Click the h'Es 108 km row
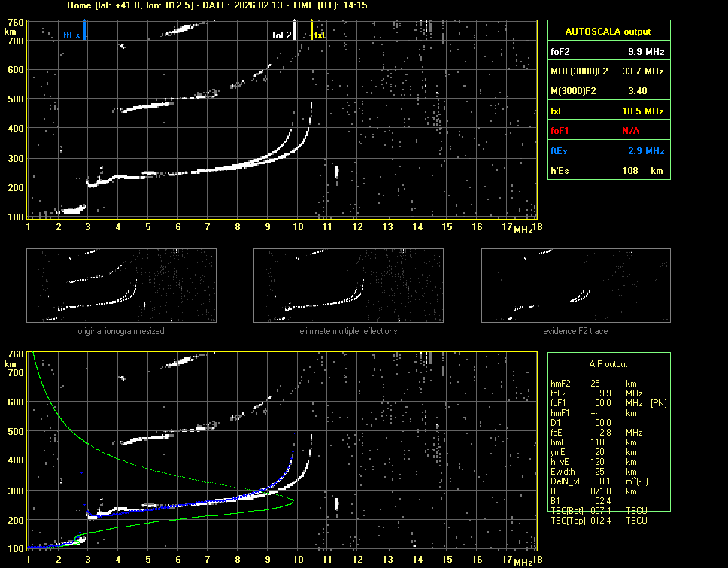 [x=608, y=171]
